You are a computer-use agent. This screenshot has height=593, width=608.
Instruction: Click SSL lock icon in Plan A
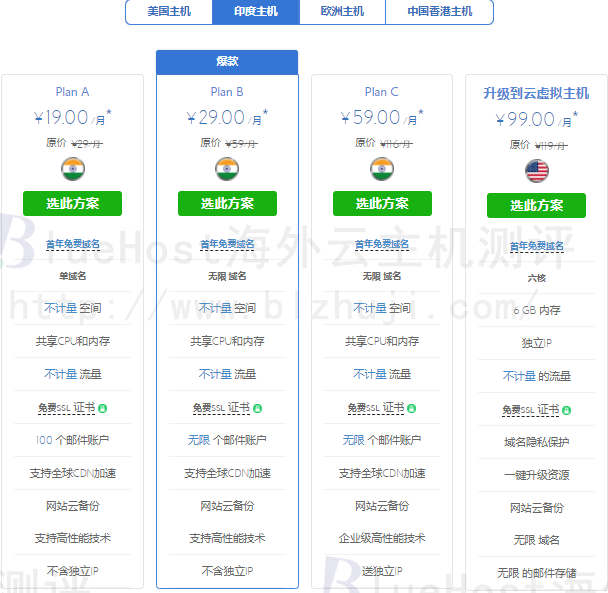tap(102, 408)
